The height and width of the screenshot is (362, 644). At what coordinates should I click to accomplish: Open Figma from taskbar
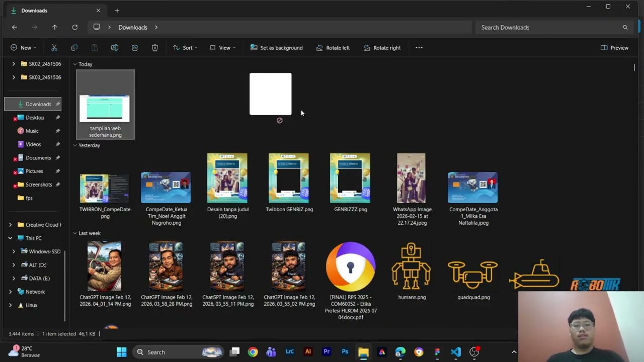(x=437, y=352)
